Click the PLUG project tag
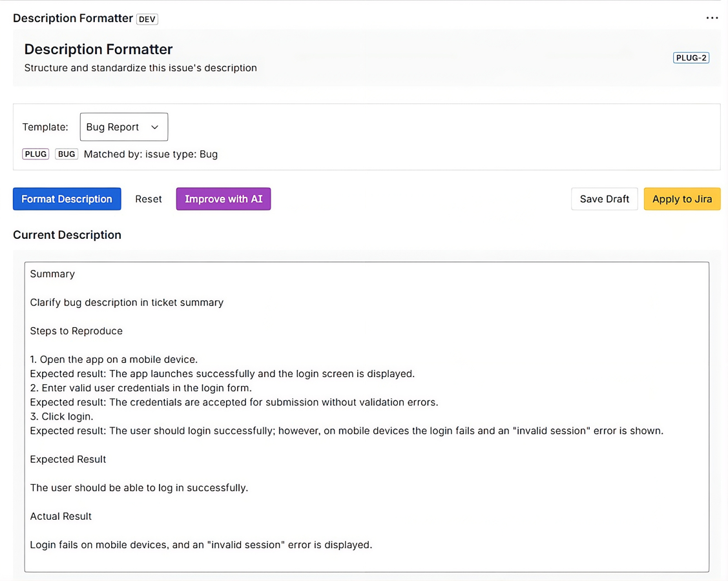The width and height of the screenshot is (728, 581). pos(36,154)
